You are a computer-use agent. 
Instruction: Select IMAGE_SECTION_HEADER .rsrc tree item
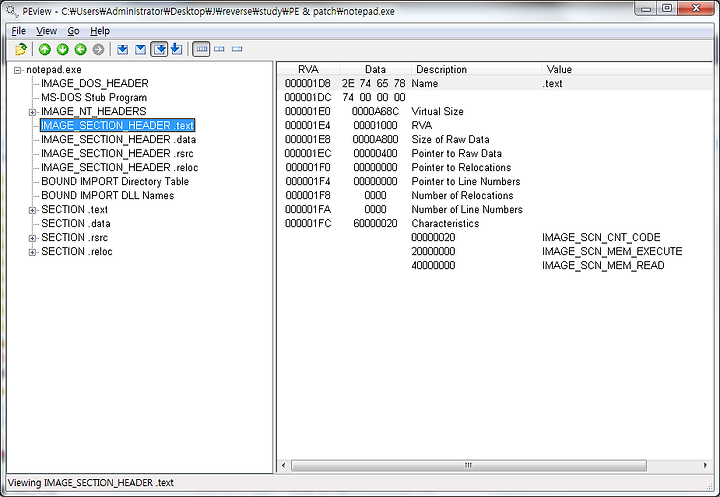pyautogui.click(x=117, y=153)
